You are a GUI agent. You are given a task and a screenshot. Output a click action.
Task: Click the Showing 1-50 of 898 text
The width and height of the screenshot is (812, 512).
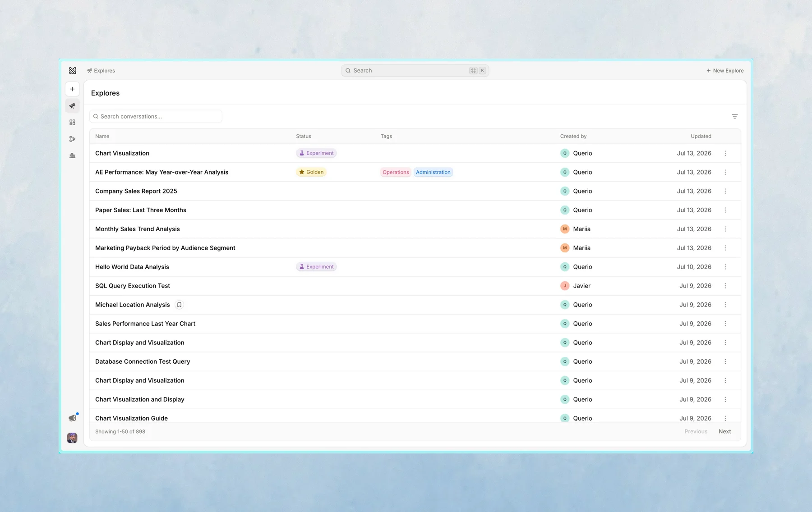tap(120, 431)
